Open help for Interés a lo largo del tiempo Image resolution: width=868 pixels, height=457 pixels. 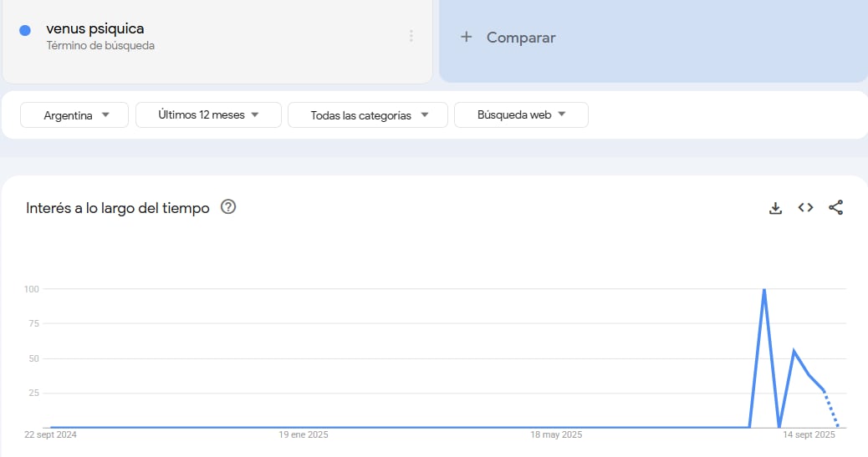pos(228,207)
